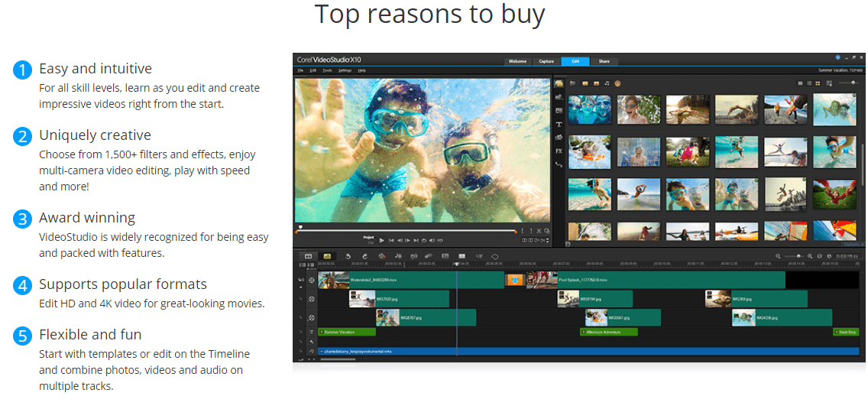Open the Record/Capture option icon
The height and width of the screenshot is (409, 868).
tap(382, 256)
